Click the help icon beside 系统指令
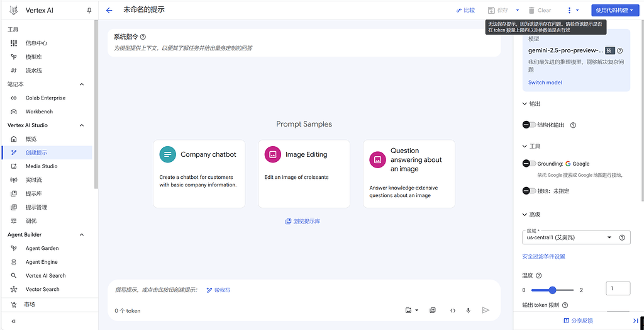This screenshot has height=330, width=644. (143, 37)
